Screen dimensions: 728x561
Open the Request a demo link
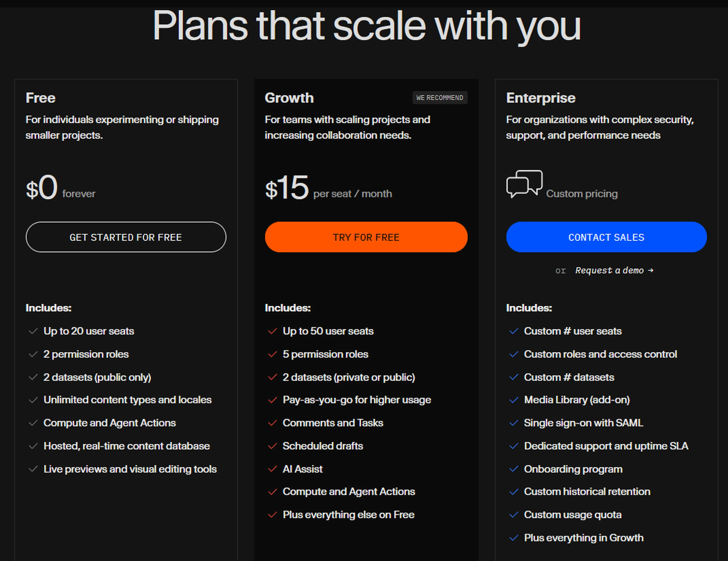[x=609, y=271]
